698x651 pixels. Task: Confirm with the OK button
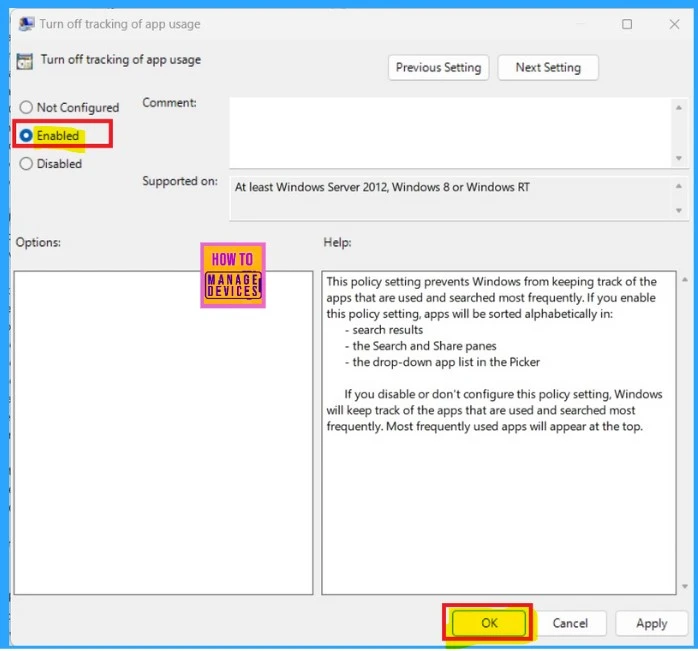[x=489, y=623]
